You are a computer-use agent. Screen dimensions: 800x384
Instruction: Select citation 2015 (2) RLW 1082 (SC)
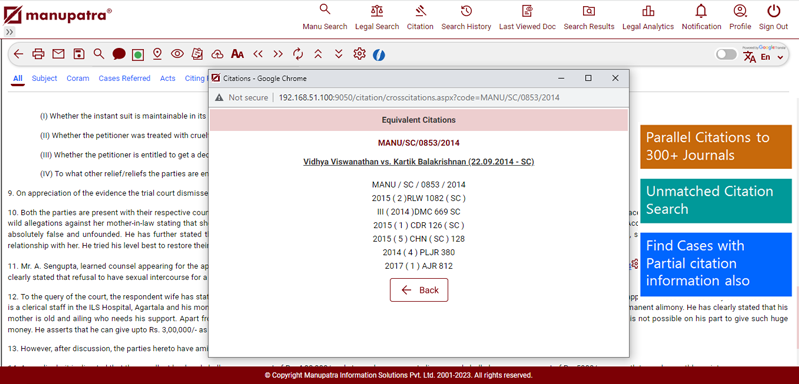tap(418, 198)
